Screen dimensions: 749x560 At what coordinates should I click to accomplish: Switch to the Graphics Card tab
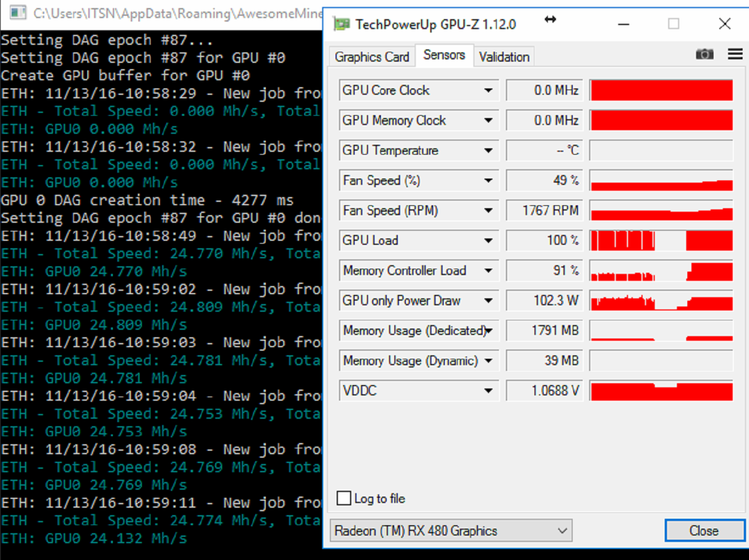[372, 57]
